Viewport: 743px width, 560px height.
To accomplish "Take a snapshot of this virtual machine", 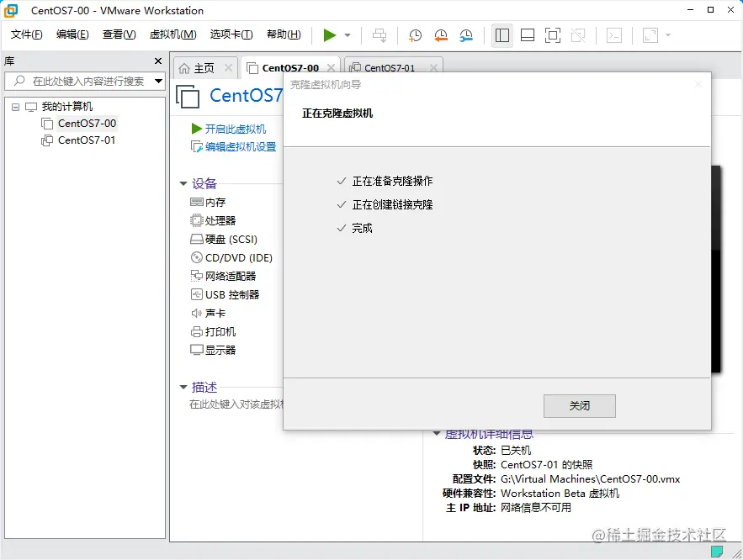I will click(x=415, y=35).
